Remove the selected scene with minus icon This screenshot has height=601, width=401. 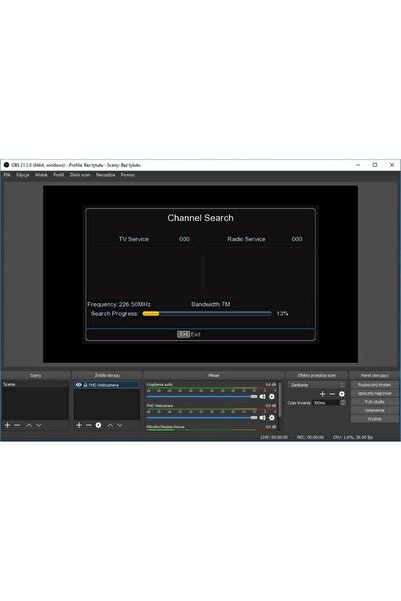coord(17,425)
